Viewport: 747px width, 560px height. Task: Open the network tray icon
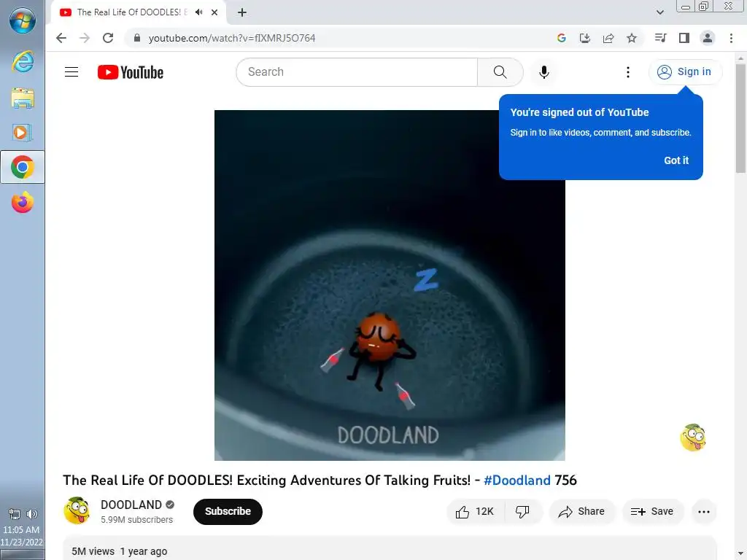coord(15,514)
